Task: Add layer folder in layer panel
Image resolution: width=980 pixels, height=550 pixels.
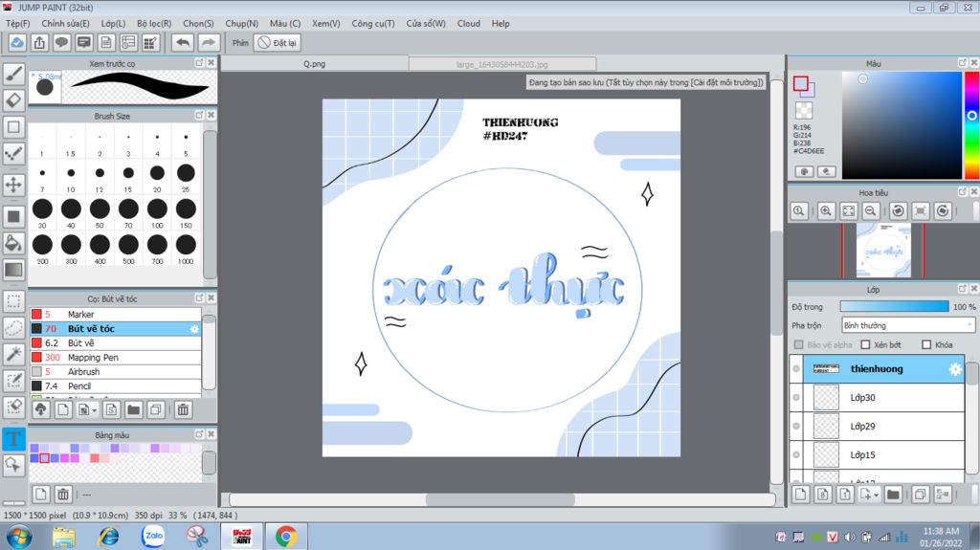Action: pos(893,495)
